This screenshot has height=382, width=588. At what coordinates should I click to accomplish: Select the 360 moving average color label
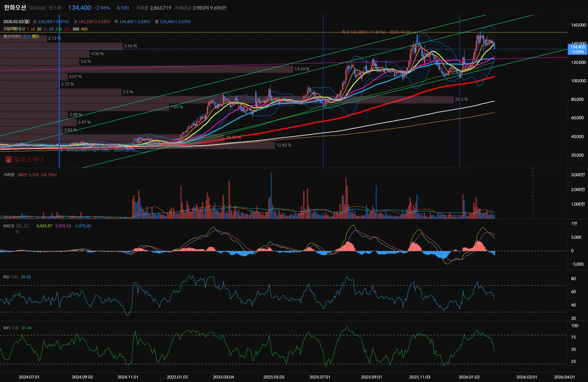tap(76, 29)
